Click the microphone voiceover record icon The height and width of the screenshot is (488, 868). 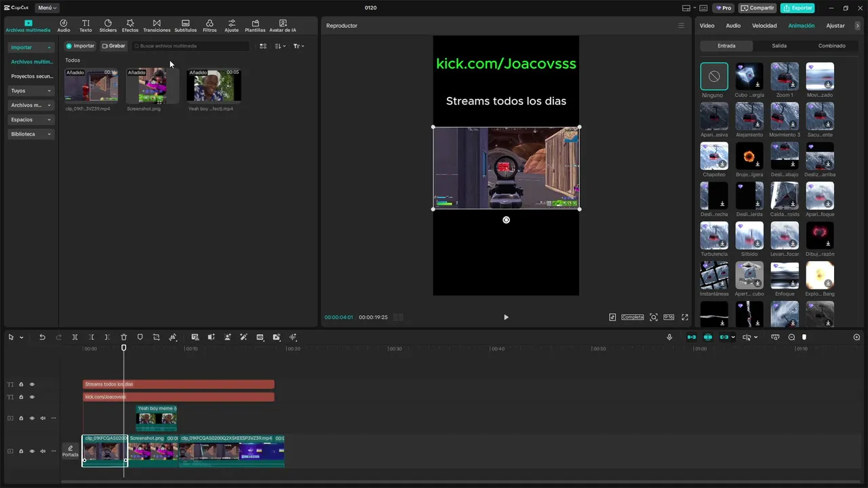click(669, 337)
